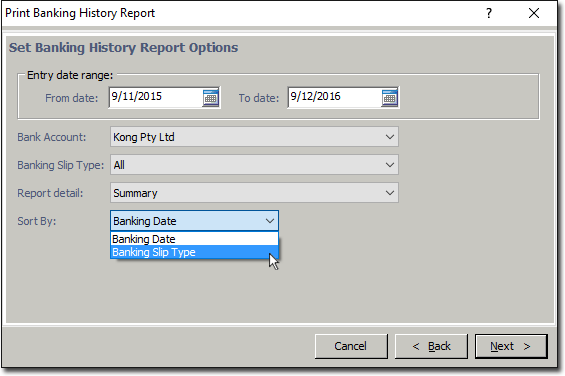
Task: Open the From date calendar picker
Action: (x=210, y=98)
